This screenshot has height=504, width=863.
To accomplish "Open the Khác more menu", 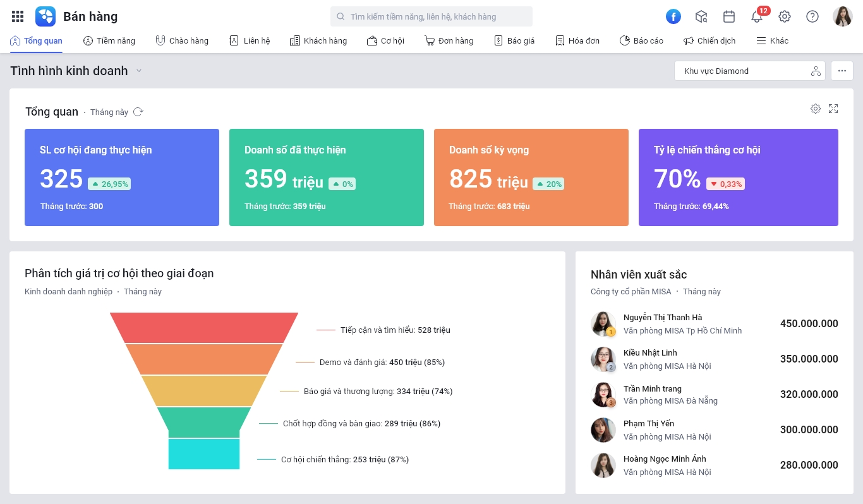I will [772, 40].
